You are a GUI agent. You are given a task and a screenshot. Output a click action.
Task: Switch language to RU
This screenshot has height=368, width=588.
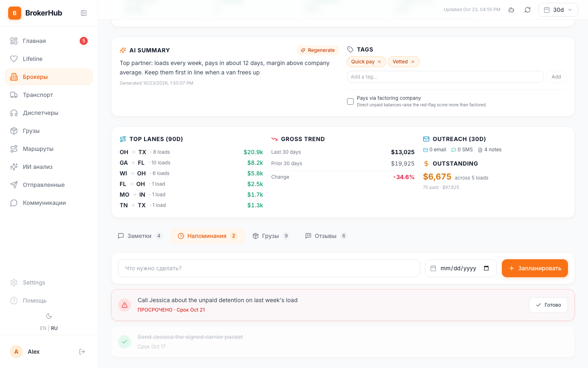tap(54, 328)
